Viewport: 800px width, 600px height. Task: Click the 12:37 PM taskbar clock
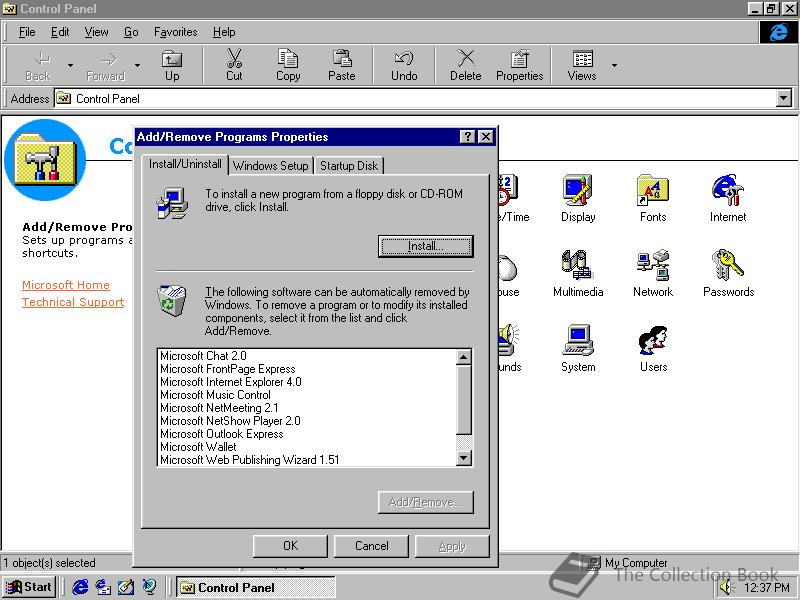pyautogui.click(x=766, y=588)
